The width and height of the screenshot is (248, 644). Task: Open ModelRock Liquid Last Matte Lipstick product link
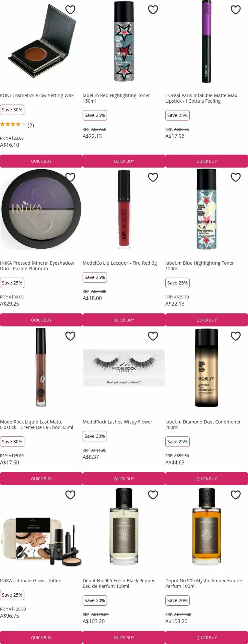click(x=36, y=424)
